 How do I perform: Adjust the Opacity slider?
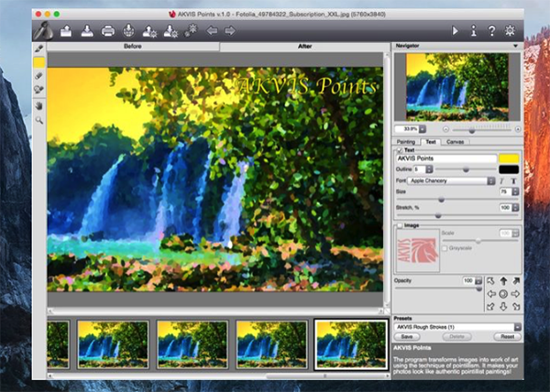tap(478, 289)
